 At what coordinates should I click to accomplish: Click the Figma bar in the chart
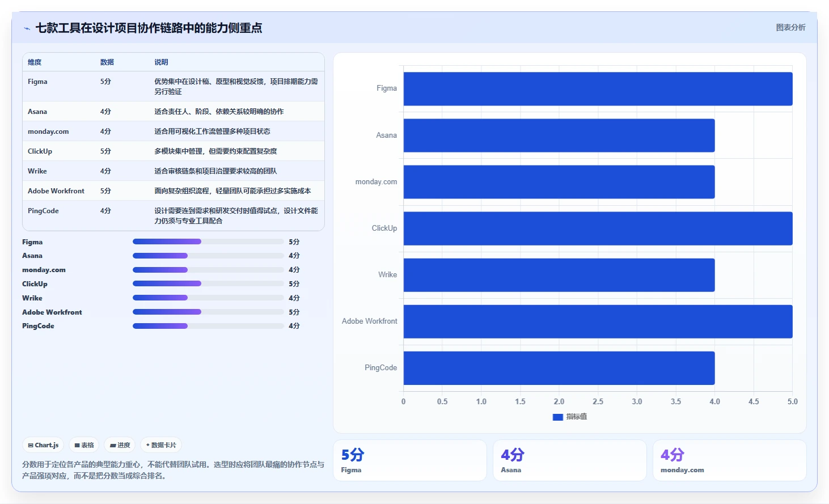pos(598,89)
